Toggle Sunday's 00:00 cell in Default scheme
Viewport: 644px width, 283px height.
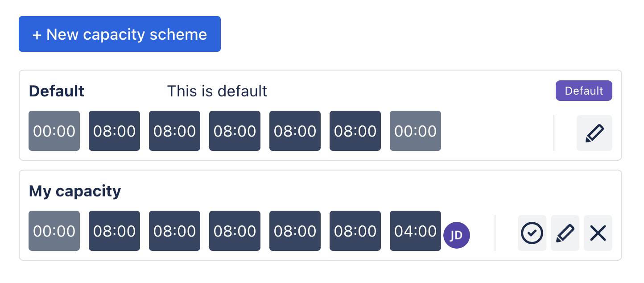click(54, 131)
